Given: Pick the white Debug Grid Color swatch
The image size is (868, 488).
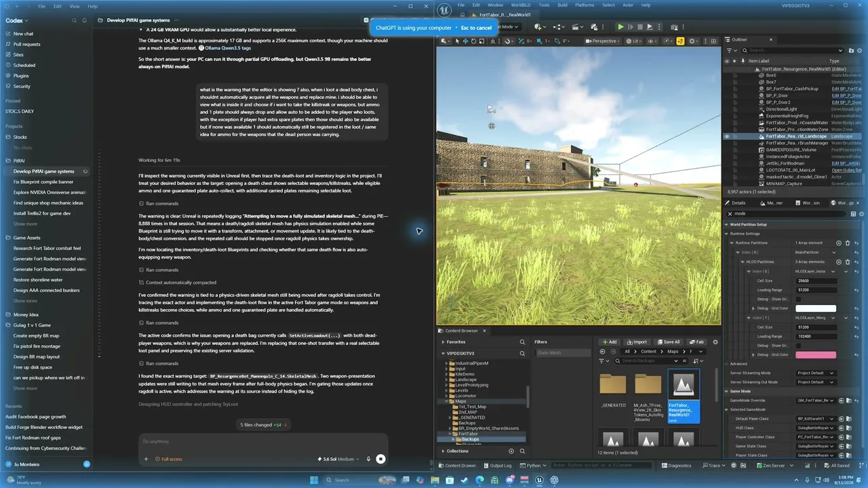Looking at the screenshot, I should [x=816, y=308].
